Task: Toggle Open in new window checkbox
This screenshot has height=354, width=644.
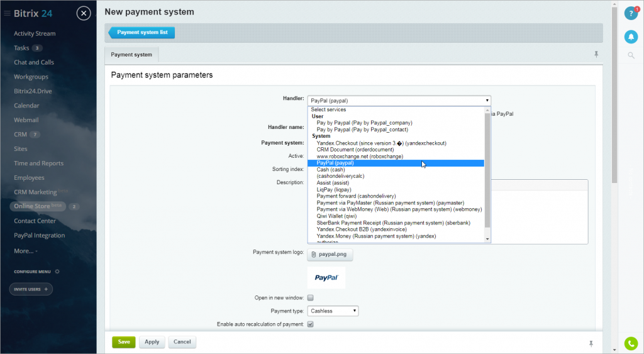Action: [311, 298]
